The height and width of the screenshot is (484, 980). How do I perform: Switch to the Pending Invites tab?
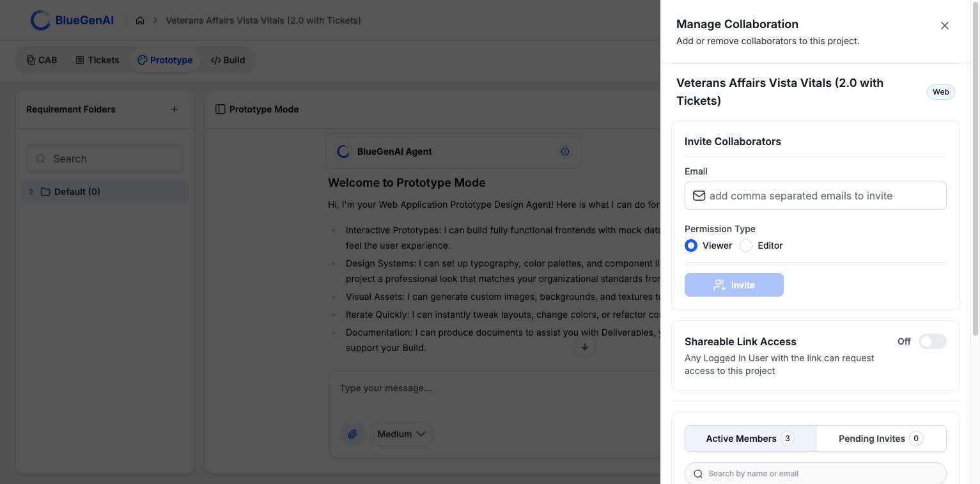[881, 439]
